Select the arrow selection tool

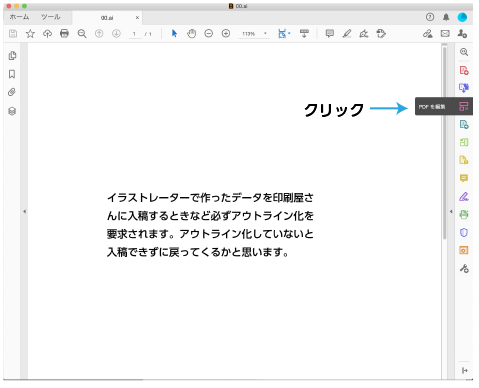point(174,34)
